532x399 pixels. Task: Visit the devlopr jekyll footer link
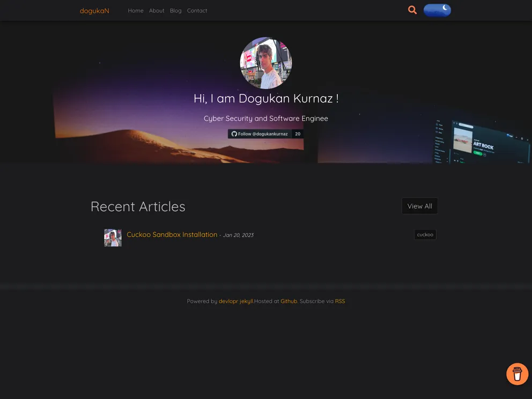point(236,301)
